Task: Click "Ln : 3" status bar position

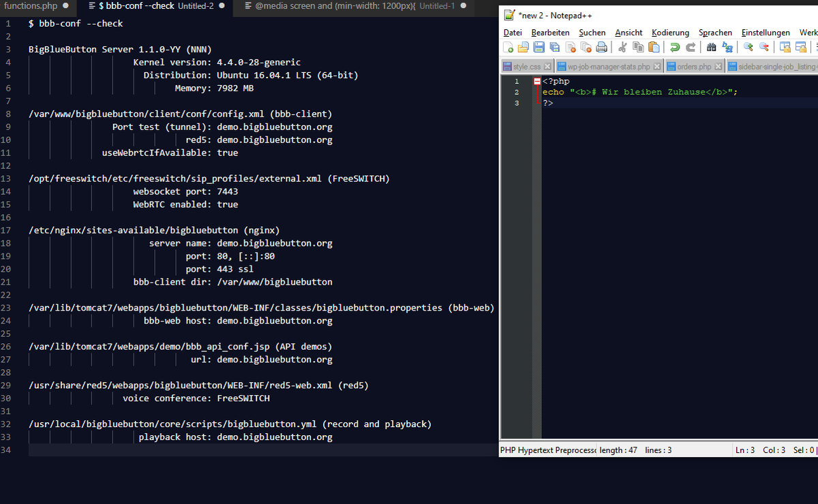Action: tap(745, 450)
